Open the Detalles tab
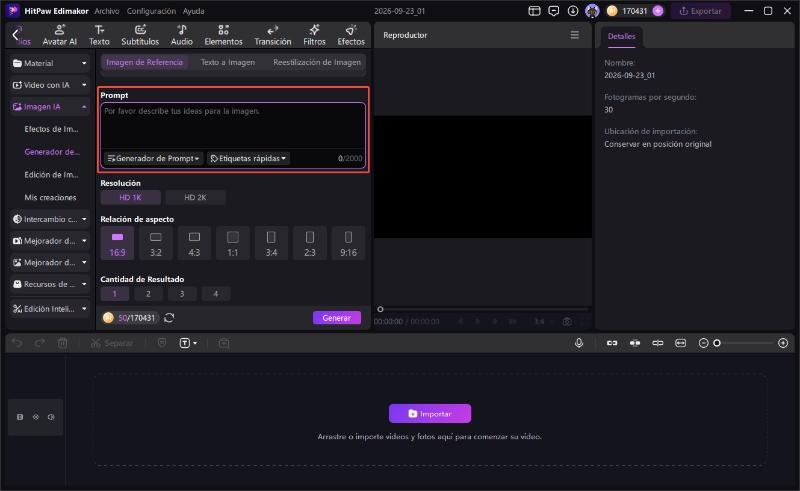Image resolution: width=800 pixels, height=491 pixels. [x=621, y=36]
